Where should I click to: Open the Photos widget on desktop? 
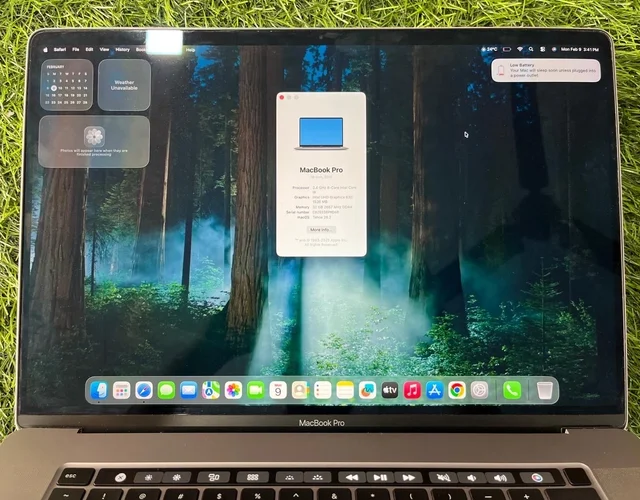94,142
